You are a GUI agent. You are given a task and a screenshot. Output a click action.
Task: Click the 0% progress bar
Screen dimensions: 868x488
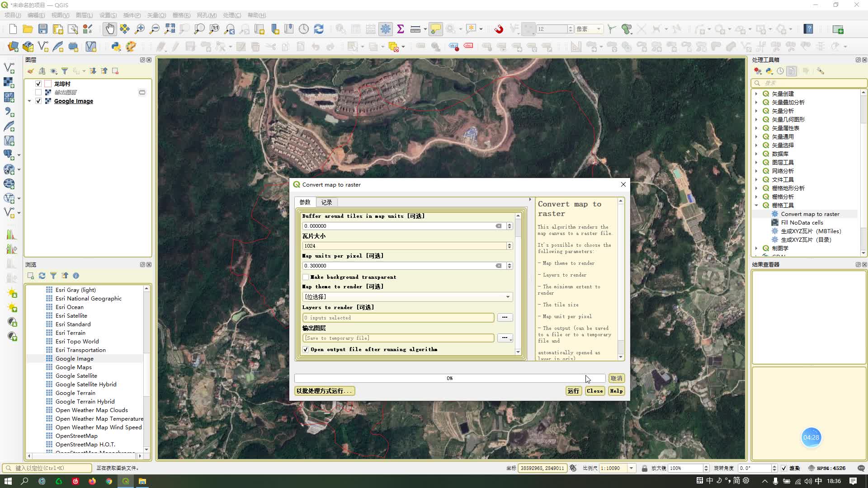coord(449,378)
